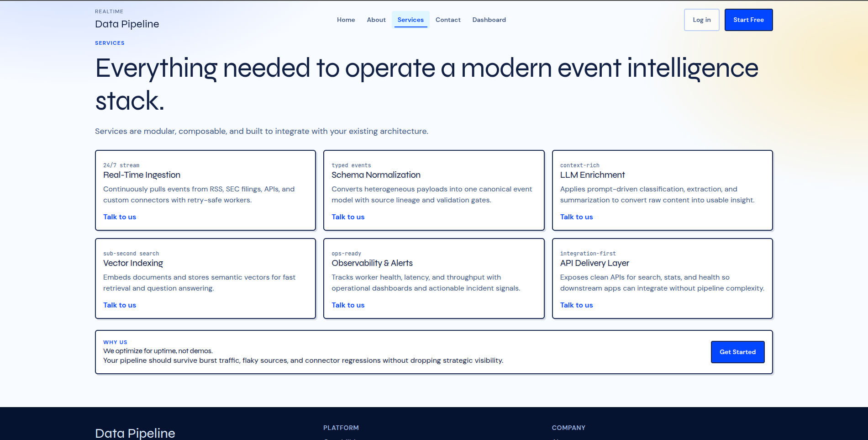
Task: Talk to us under LLM Enrichment
Action: [576, 217]
